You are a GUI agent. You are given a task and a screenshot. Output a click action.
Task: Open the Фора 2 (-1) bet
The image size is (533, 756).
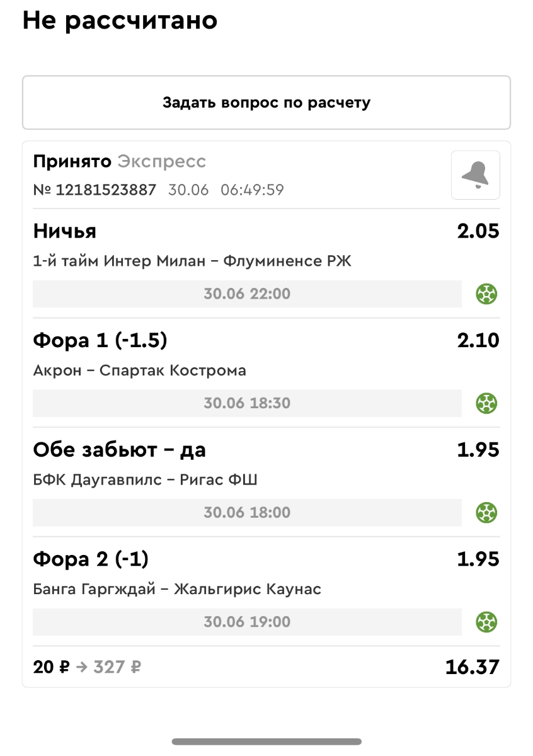pos(91,559)
